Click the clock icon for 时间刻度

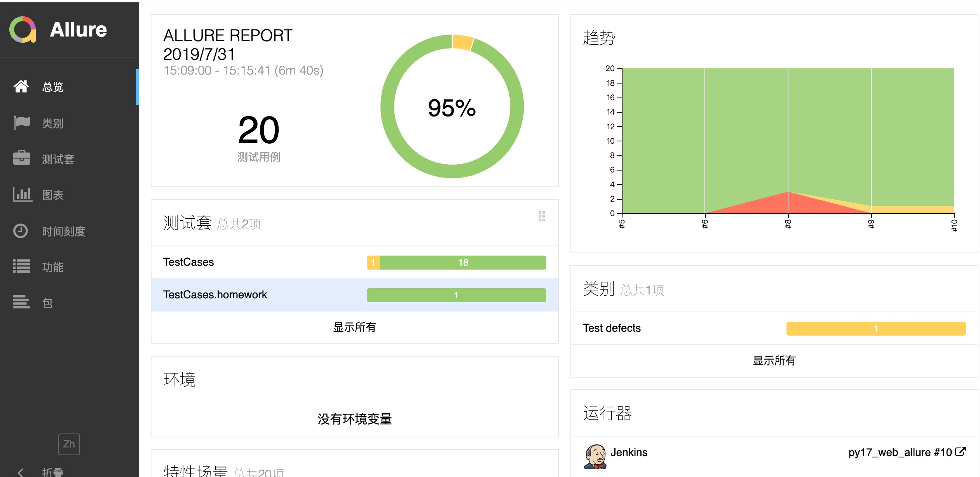(x=21, y=231)
